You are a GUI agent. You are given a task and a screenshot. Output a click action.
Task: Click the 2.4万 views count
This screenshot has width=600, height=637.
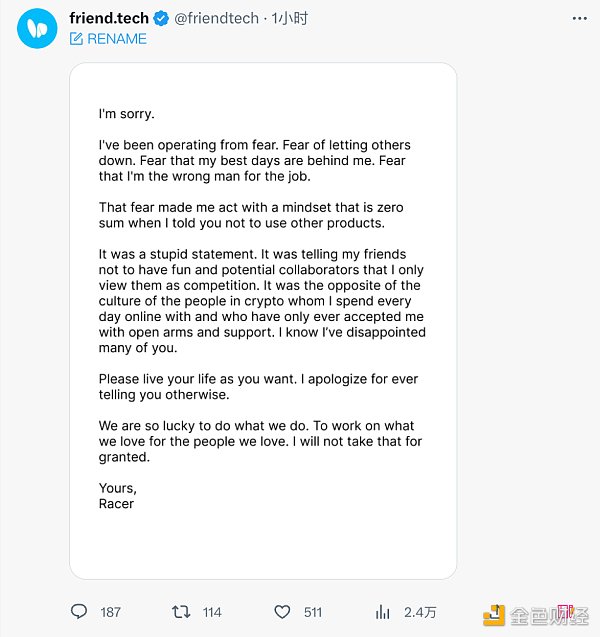(419, 612)
